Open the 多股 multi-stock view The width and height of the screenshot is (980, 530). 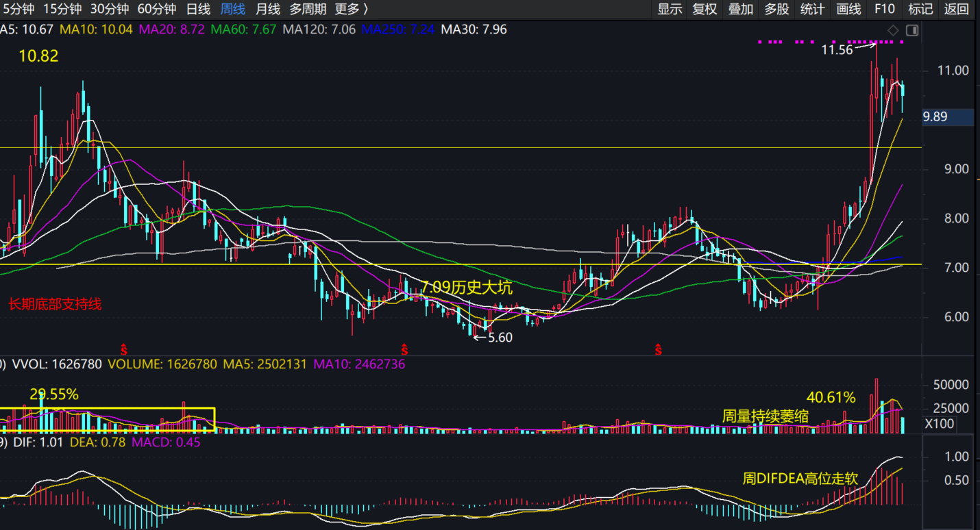pyautogui.click(x=776, y=9)
